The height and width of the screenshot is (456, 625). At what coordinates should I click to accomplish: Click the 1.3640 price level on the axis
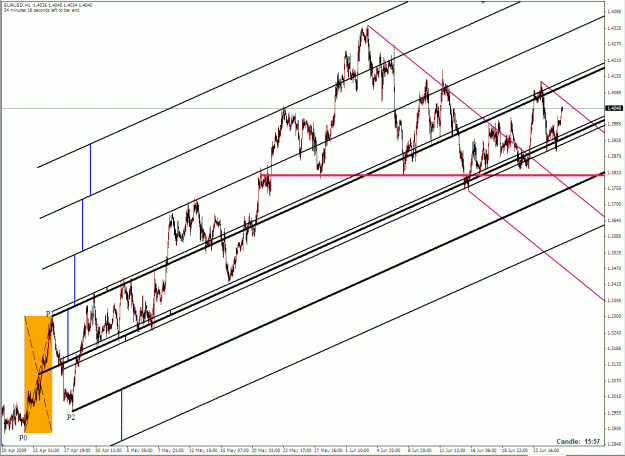pos(612,220)
